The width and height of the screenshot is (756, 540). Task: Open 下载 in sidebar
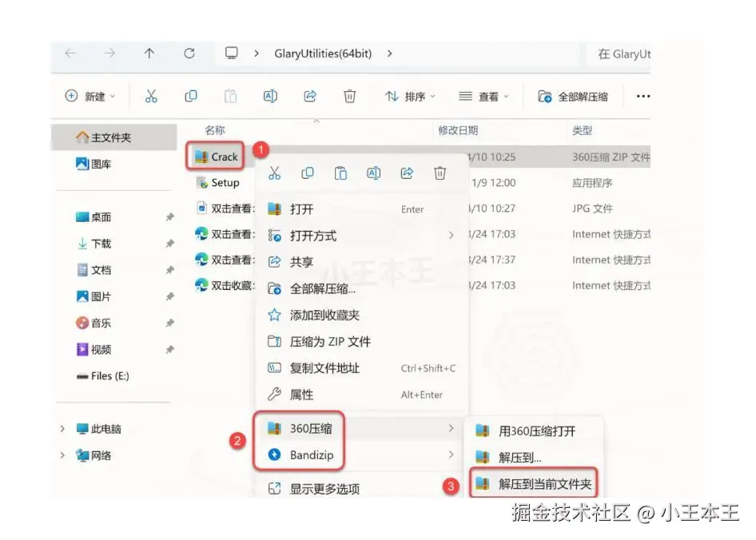click(94, 244)
